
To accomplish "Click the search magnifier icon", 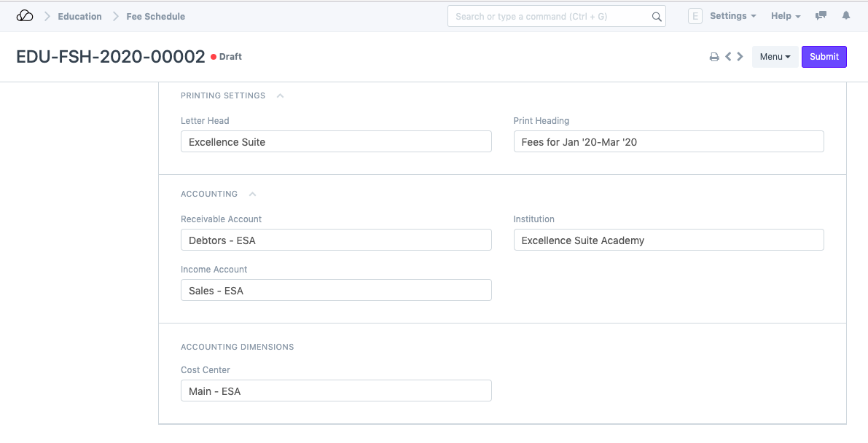I will [x=656, y=17].
